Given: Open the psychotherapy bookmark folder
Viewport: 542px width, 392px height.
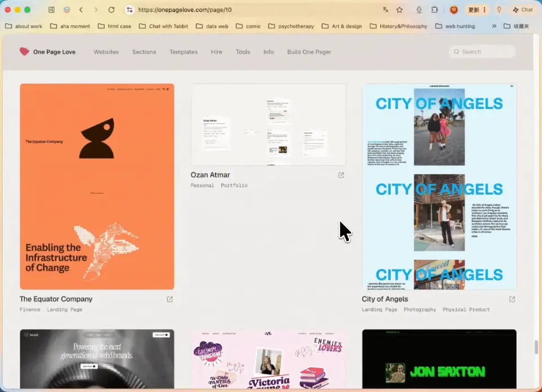Looking at the screenshot, I should point(291,26).
